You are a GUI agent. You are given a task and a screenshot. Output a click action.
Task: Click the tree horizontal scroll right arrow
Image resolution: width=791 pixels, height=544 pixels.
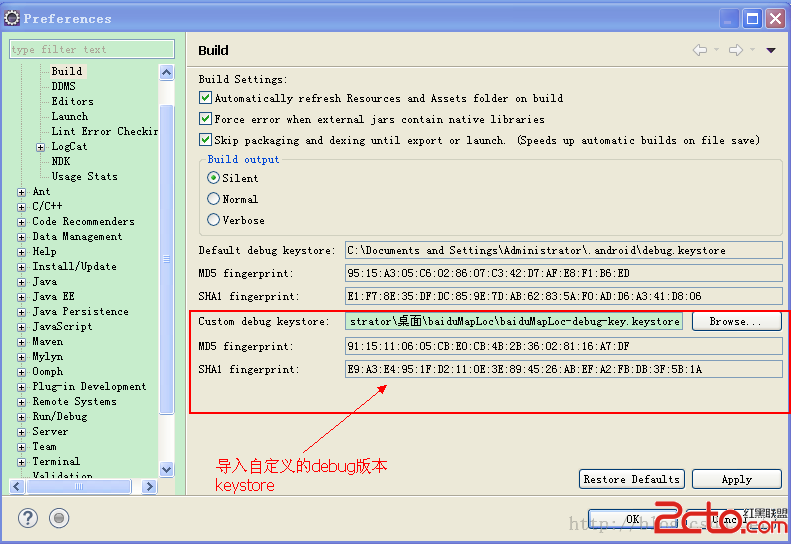149,486
